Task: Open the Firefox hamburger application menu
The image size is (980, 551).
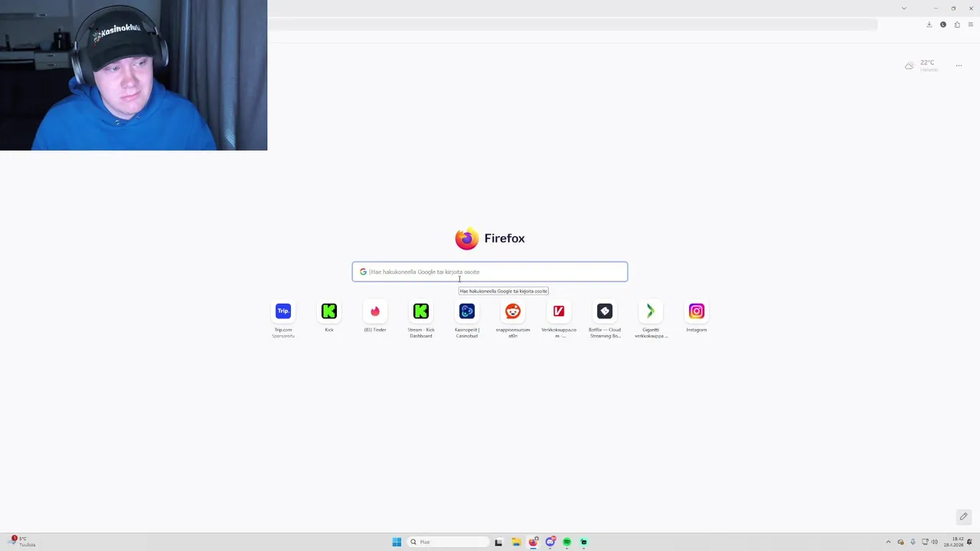Action: [971, 24]
